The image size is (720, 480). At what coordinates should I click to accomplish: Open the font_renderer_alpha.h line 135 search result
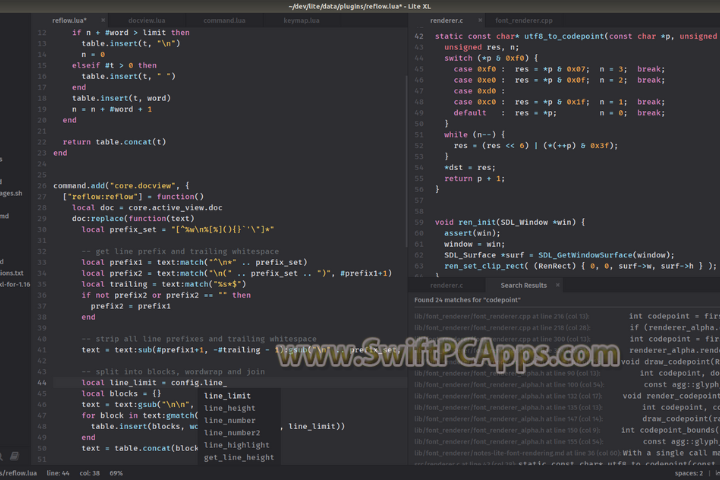pos(508,407)
